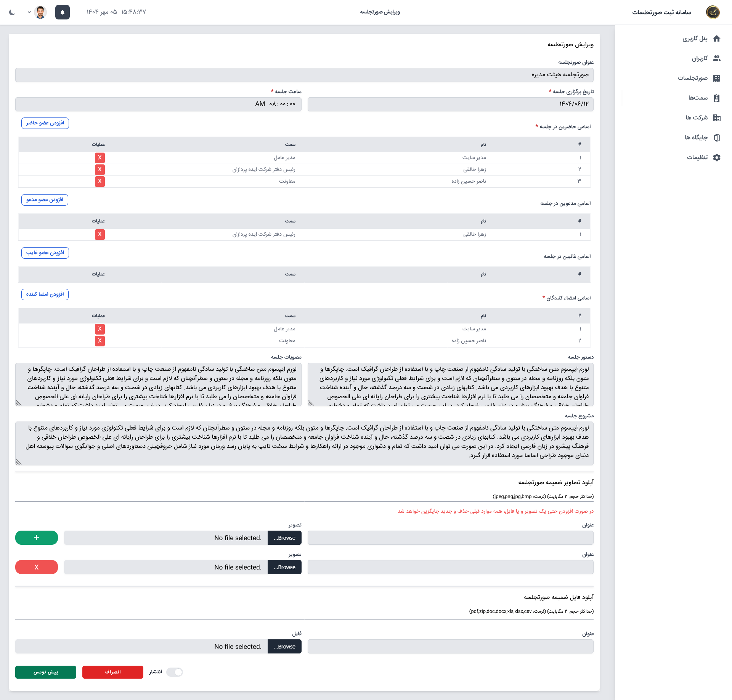Click افزودن امضا کننده button
732x700 pixels.
45,294
